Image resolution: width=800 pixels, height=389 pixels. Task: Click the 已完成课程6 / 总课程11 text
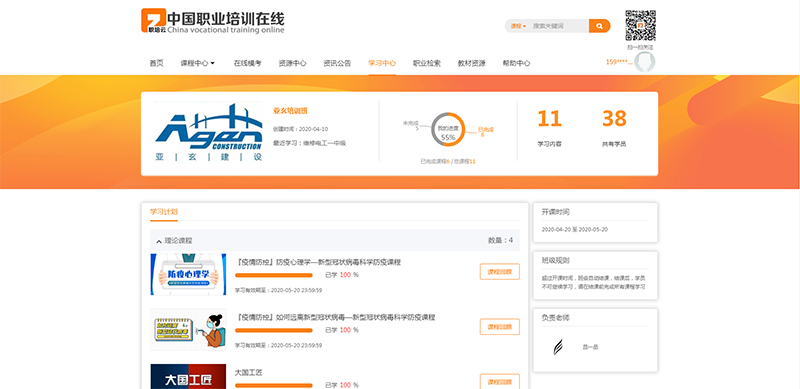tap(448, 161)
